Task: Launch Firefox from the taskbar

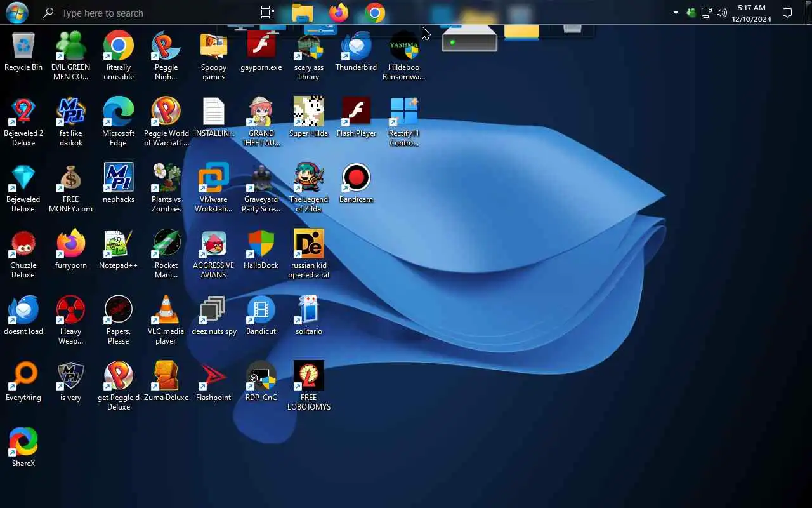Action: pos(339,13)
